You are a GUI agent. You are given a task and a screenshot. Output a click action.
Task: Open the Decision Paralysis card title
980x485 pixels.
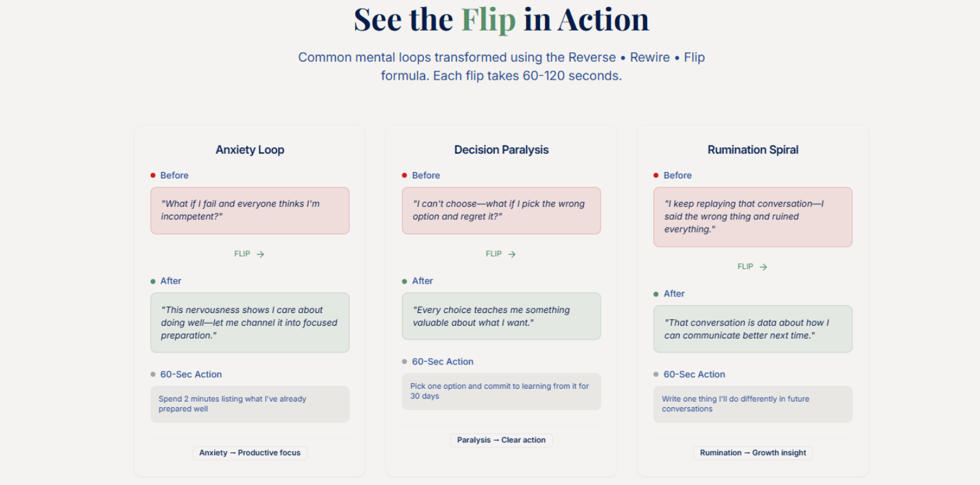click(x=501, y=150)
